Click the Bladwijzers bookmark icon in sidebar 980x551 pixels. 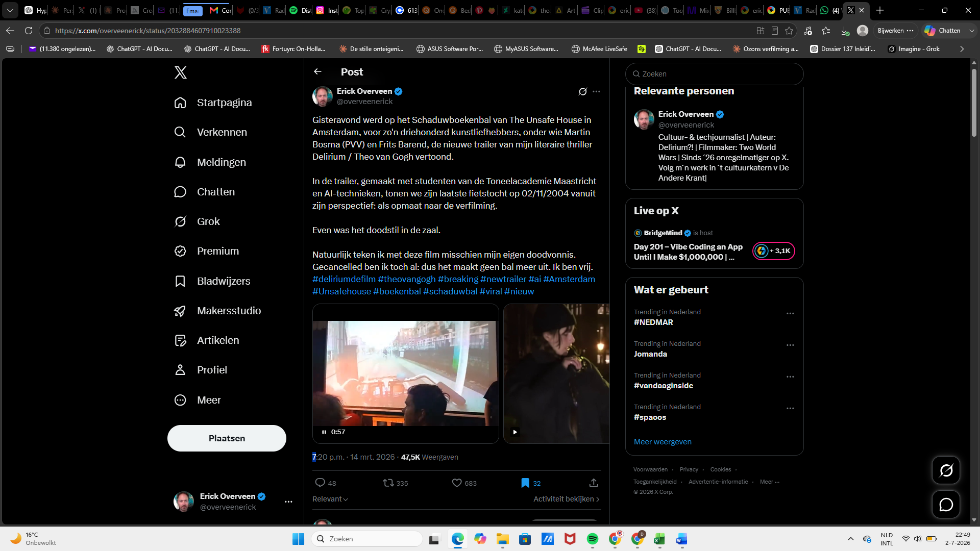coord(180,281)
